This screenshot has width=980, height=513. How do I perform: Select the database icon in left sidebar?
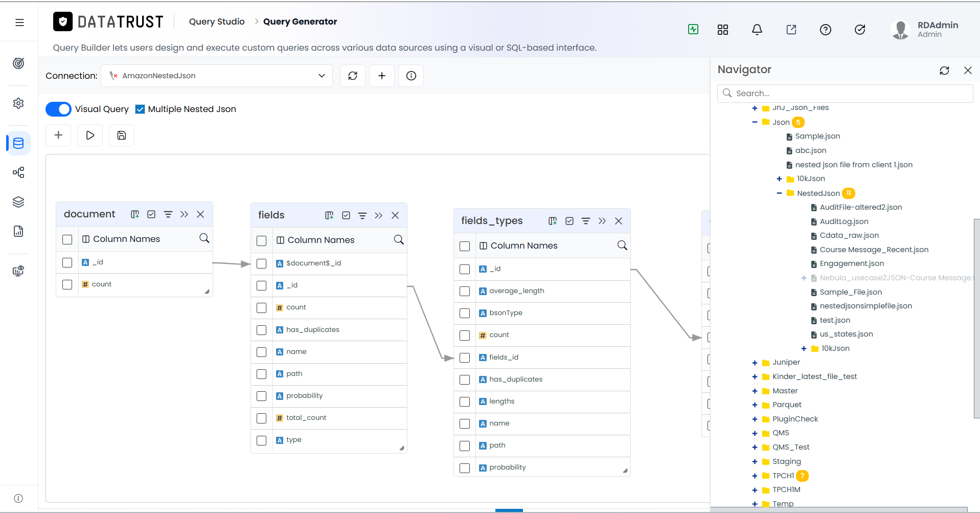pyautogui.click(x=18, y=143)
